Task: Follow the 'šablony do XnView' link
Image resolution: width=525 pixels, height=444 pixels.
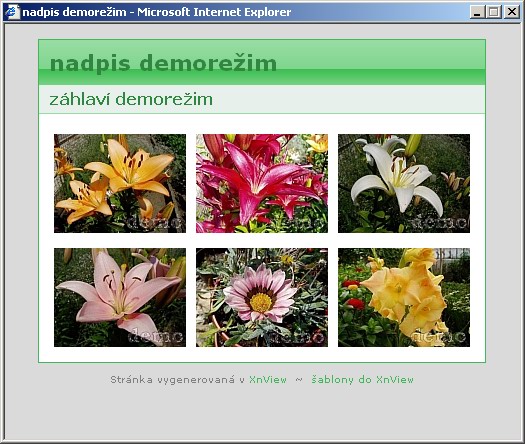Action: pos(362,380)
